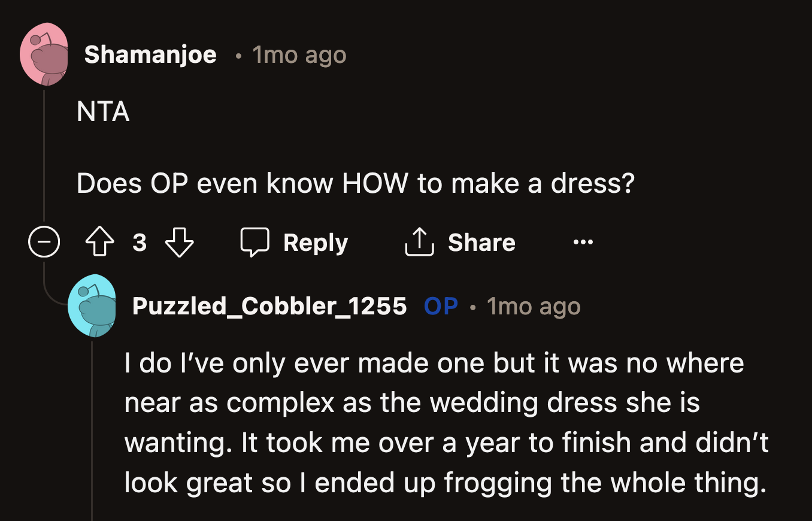Open Puzzled_Cobbler_1255's blue avatar profile

(92, 306)
